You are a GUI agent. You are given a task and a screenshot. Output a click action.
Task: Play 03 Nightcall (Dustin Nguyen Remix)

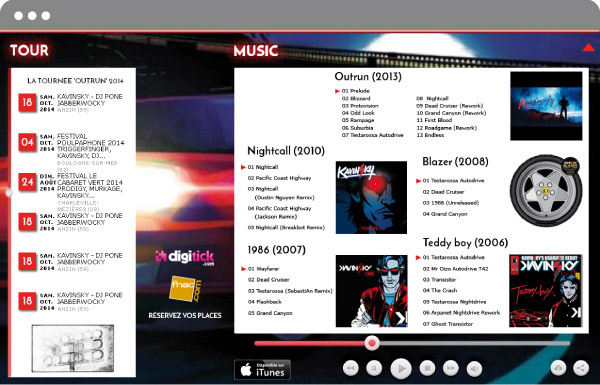pos(281,193)
